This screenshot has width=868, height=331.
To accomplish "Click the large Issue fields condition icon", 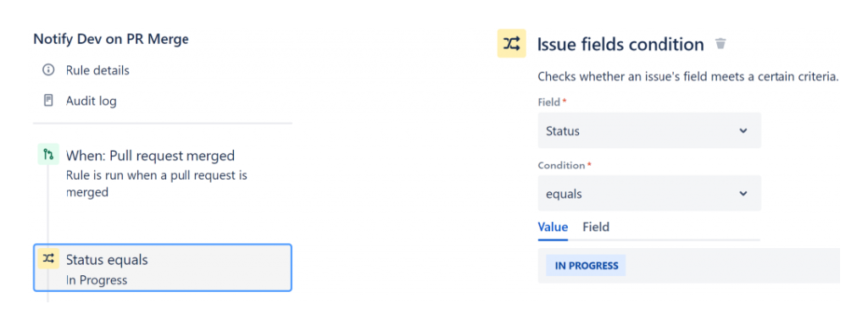I will 511,44.
